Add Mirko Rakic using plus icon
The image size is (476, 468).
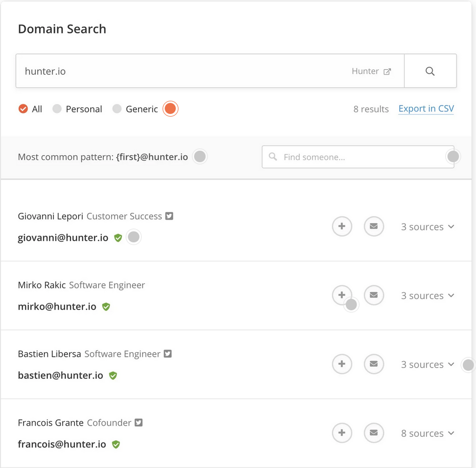tap(341, 295)
